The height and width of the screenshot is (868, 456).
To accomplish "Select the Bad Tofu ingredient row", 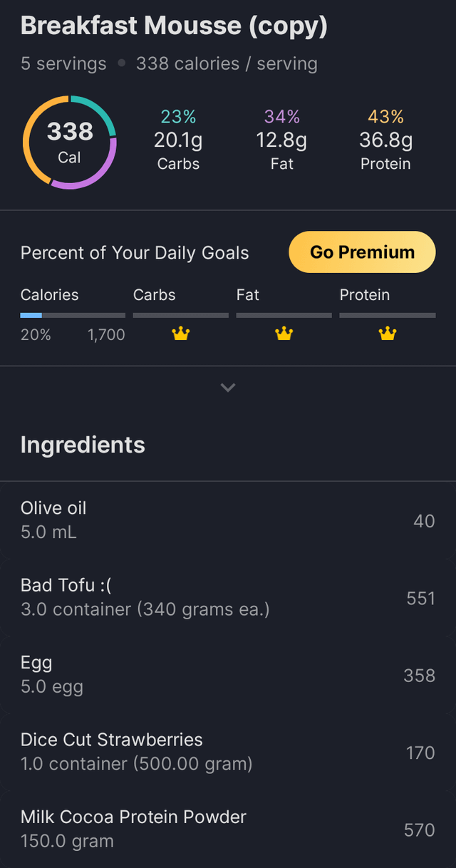I will pyautogui.click(x=228, y=597).
